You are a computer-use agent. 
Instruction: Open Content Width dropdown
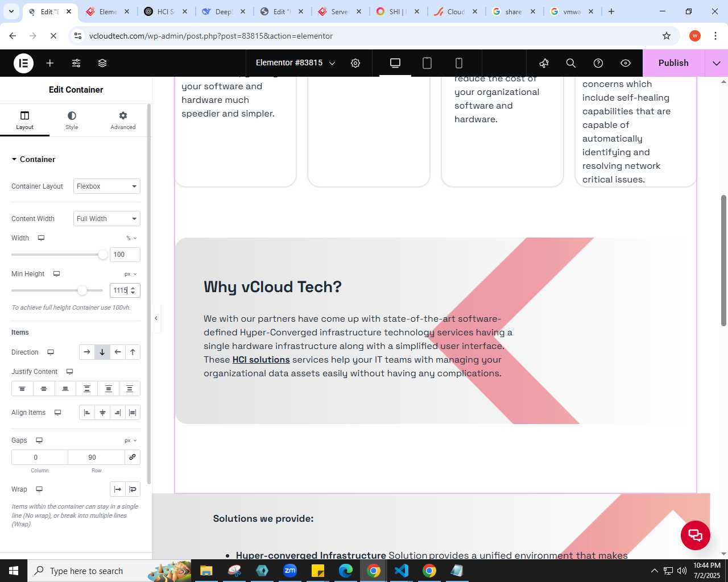coord(107,219)
